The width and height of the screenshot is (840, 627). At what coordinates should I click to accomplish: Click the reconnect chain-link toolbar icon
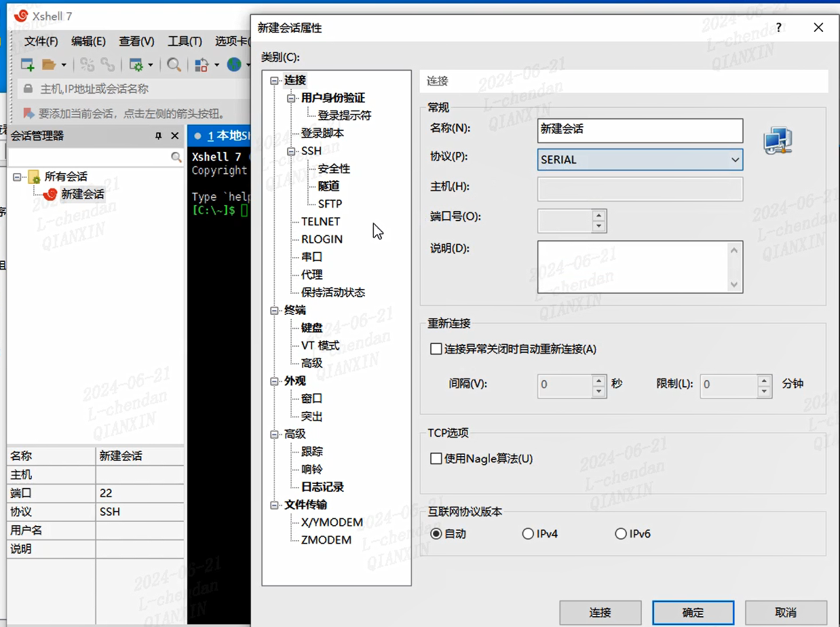pyautogui.click(x=107, y=64)
